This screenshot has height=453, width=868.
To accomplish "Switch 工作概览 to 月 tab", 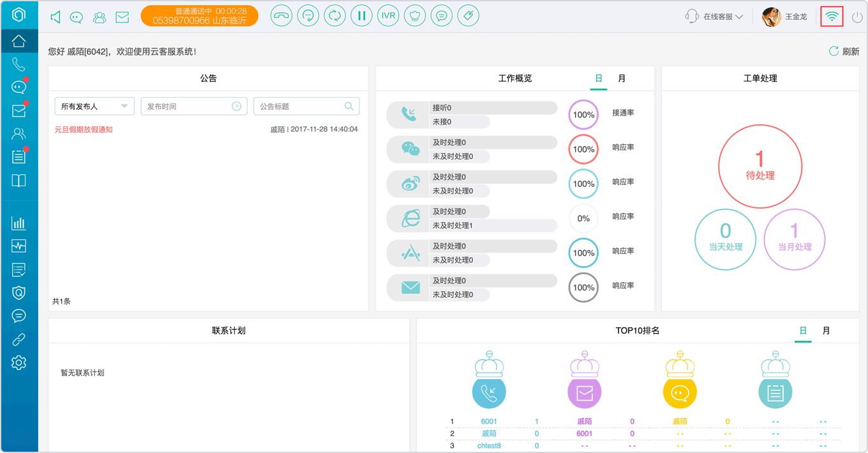I will (622, 78).
